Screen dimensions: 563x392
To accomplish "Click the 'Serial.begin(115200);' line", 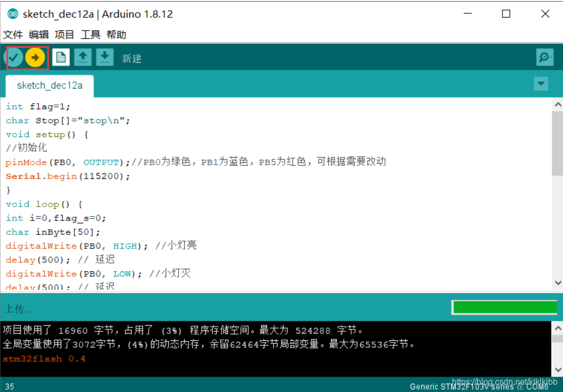I will pyautogui.click(x=68, y=176).
